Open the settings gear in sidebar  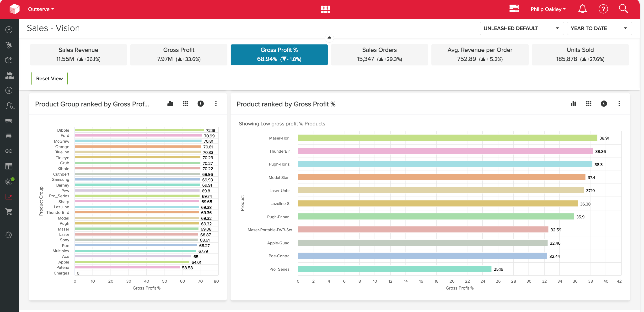click(9, 235)
